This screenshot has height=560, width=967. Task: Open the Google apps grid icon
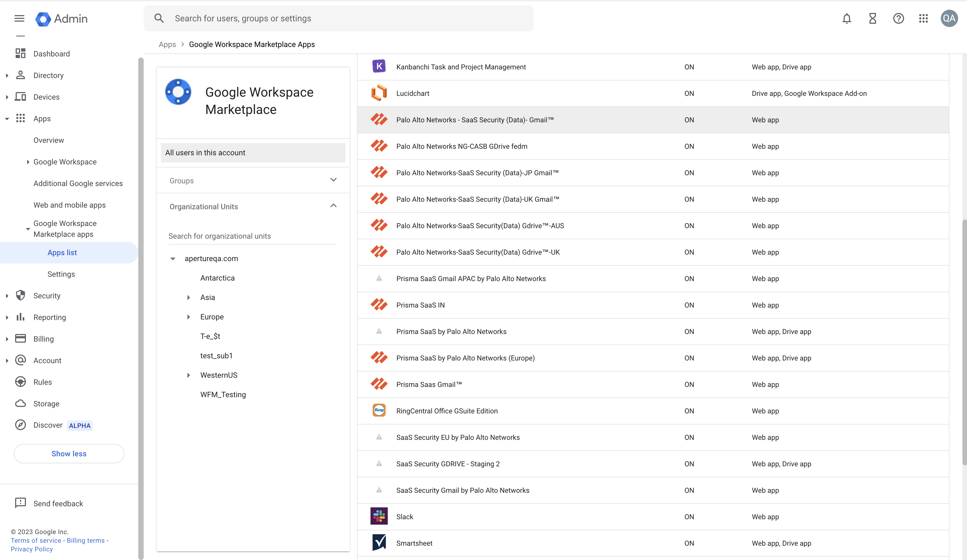click(x=923, y=18)
